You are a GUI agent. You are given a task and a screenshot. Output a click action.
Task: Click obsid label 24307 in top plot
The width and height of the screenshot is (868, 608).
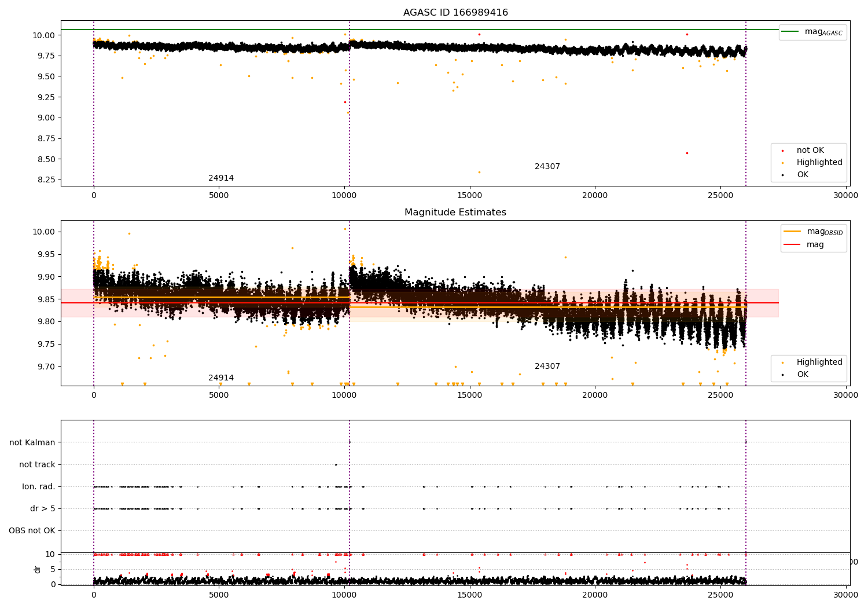[547, 167]
